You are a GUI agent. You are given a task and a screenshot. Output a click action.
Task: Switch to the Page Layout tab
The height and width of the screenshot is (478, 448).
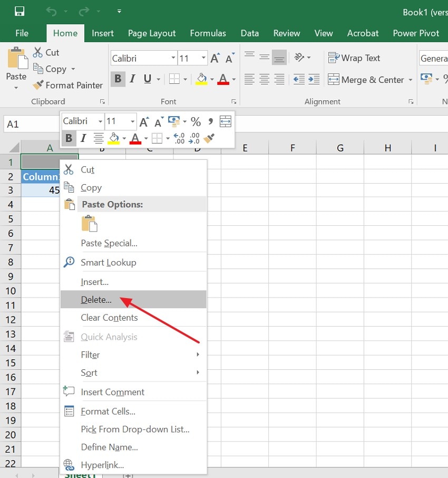point(152,33)
